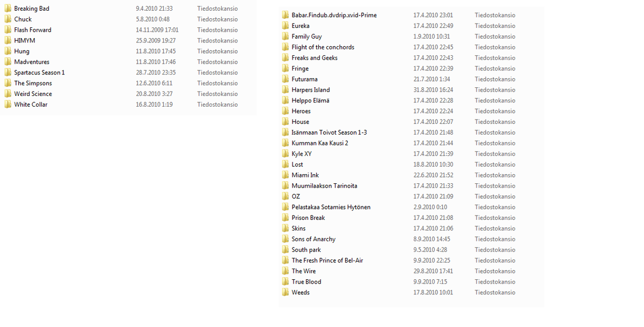The height and width of the screenshot is (327, 644).
Task: Click the Sons of Anarchy folder name
Action: pyautogui.click(x=313, y=239)
